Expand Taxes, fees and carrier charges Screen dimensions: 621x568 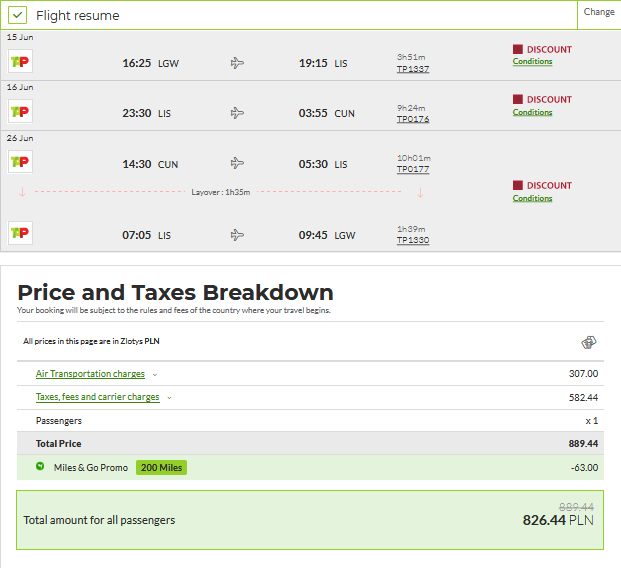click(x=98, y=397)
